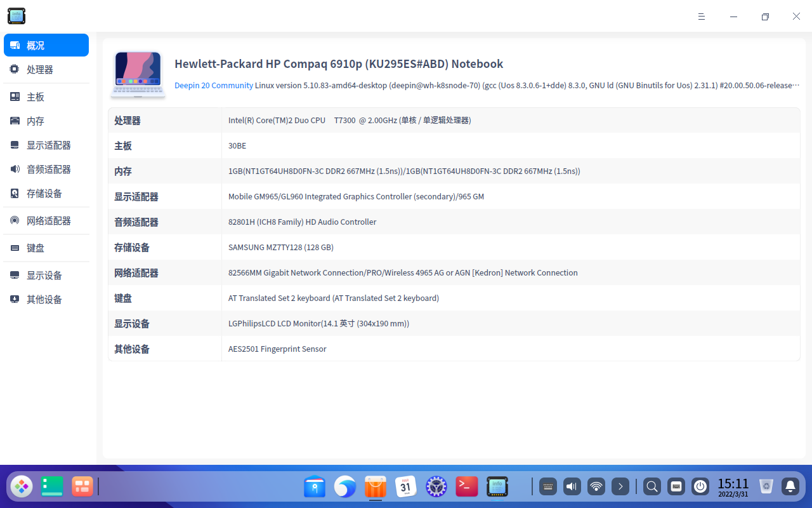The width and height of the screenshot is (812, 508).
Task: Open the 主板 motherboard section
Action: (x=46, y=97)
